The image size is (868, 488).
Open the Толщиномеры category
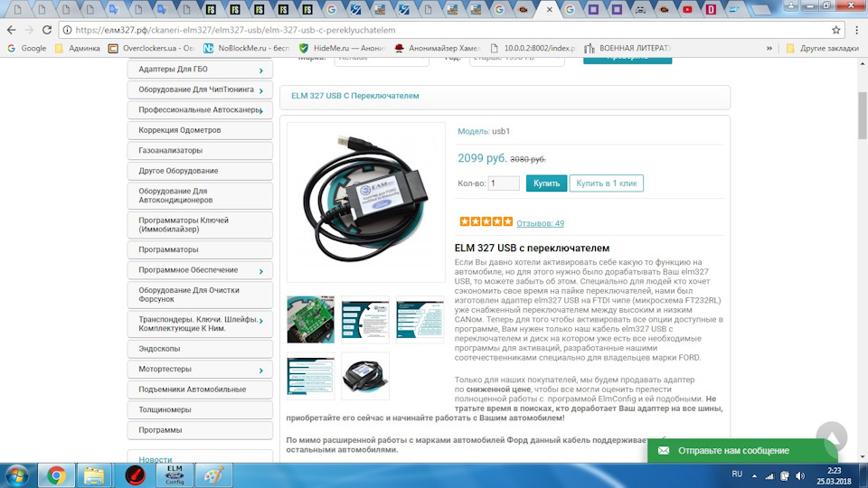point(200,410)
